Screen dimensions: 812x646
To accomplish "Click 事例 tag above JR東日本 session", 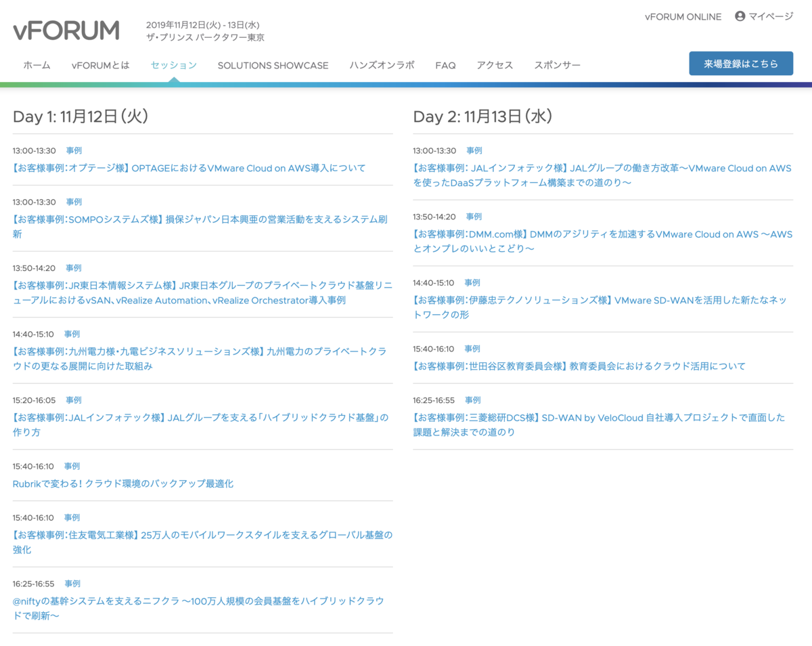I will 74,268.
